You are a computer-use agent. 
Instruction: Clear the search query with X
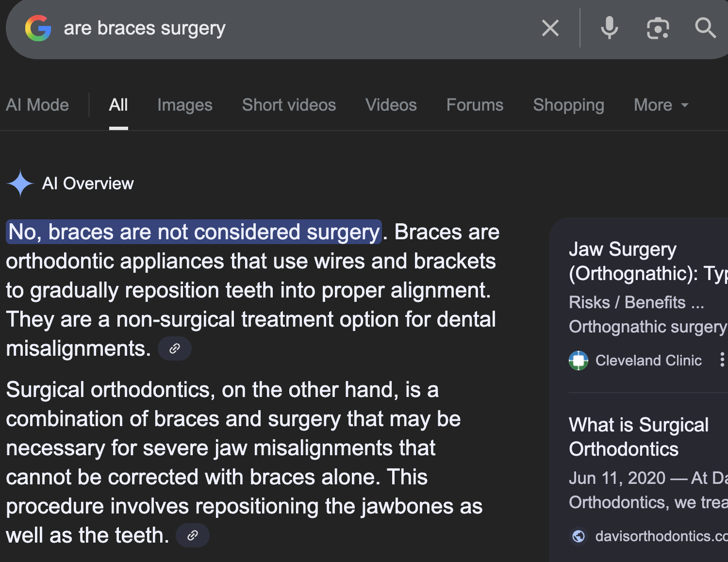coord(550,28)
